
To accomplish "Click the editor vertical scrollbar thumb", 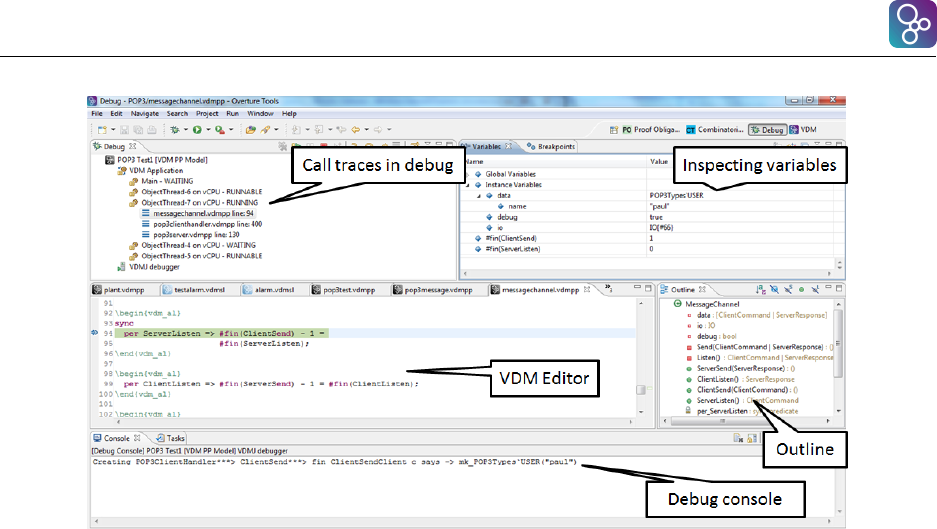I will click(x=641, y=390).
